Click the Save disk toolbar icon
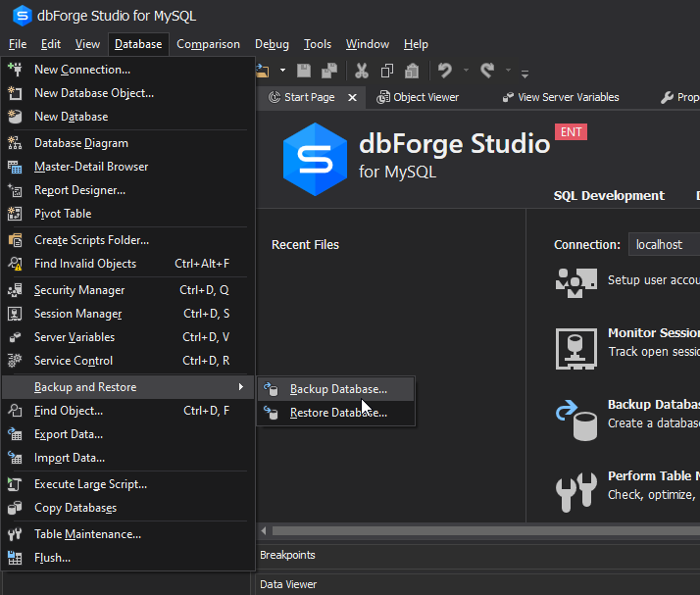Viewport: 700px width, 595px height. [x=304, y=70]
